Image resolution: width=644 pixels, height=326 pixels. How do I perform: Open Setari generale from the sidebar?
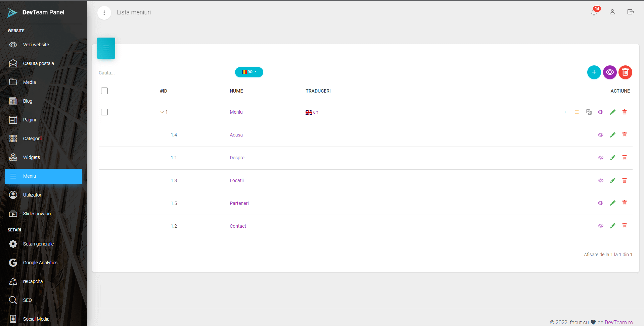point(38,244)
